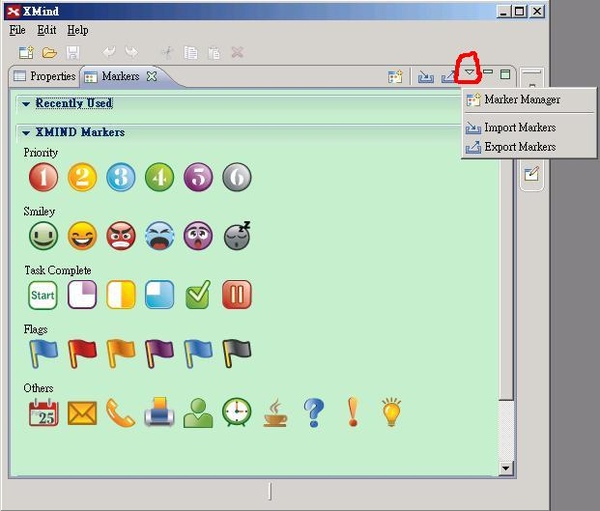
Task: Close the Markers tab
Action: (152, 76)
